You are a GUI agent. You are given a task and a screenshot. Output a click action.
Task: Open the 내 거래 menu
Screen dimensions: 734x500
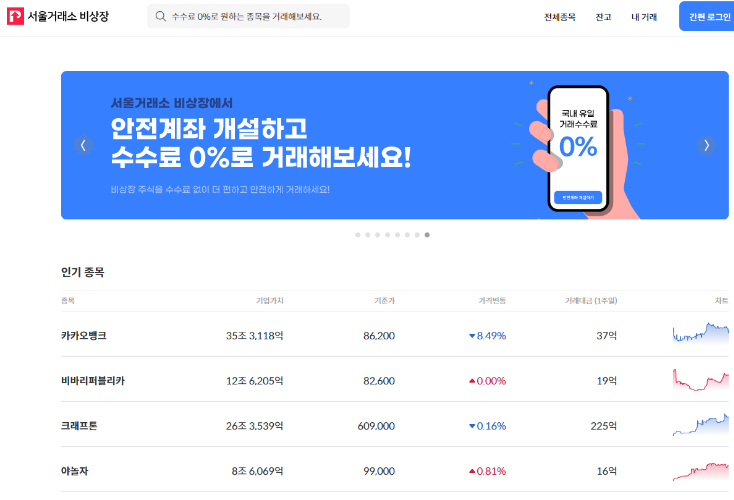point(644,17)
